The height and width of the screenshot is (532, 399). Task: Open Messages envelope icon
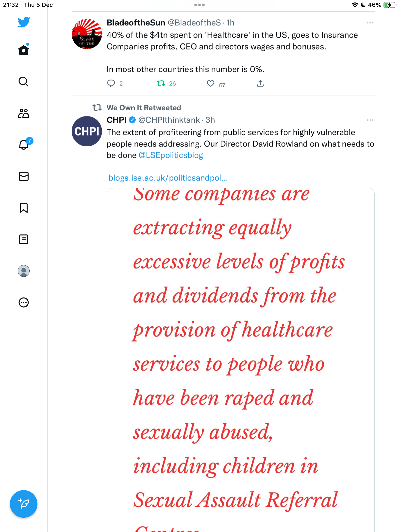click(24, 176)
